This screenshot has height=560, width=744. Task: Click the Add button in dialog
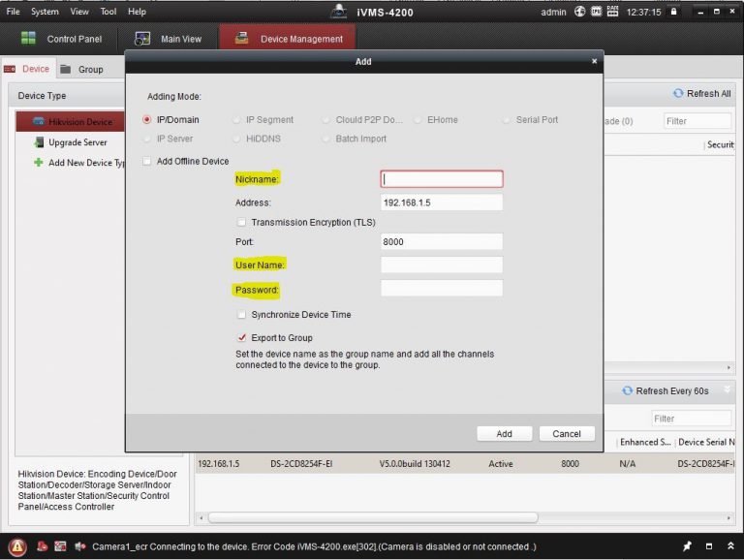[504, 434]
